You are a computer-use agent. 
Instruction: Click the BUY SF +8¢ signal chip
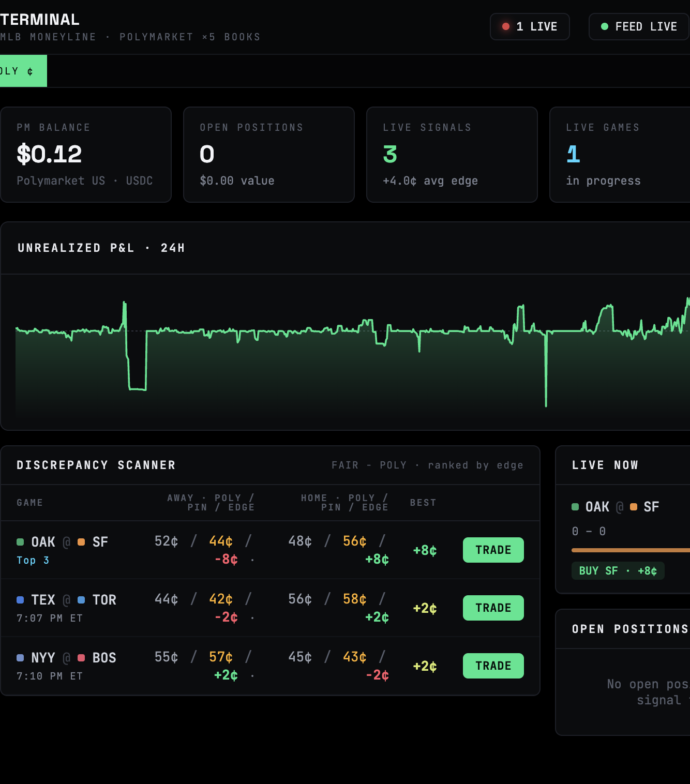(x=618, y=570)
